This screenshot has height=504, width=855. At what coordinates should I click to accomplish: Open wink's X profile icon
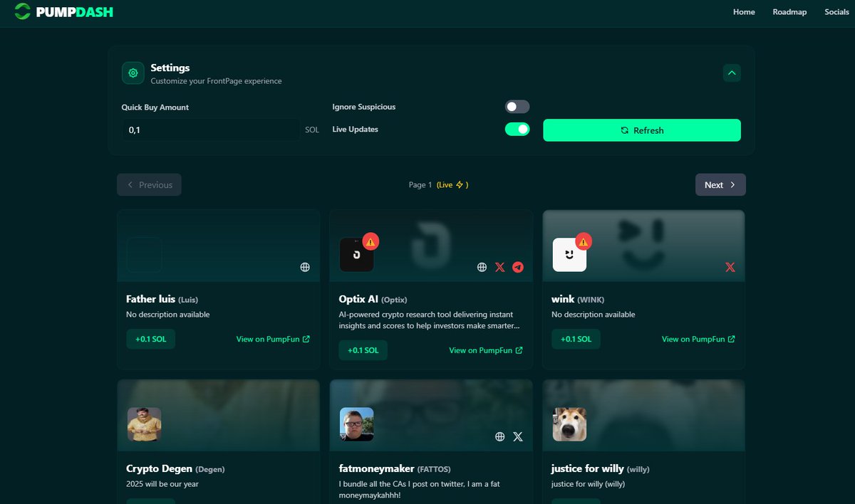coord(730,267)
